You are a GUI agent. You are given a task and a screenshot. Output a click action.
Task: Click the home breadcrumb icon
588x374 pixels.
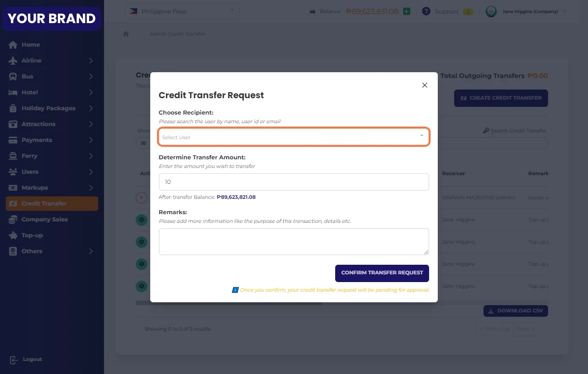[126, 34]
